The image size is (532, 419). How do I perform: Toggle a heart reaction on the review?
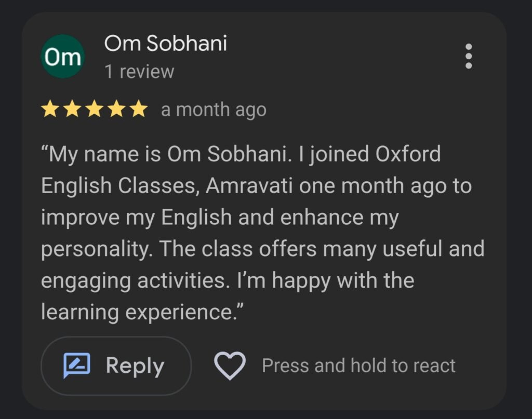click(x=230, y=365)
